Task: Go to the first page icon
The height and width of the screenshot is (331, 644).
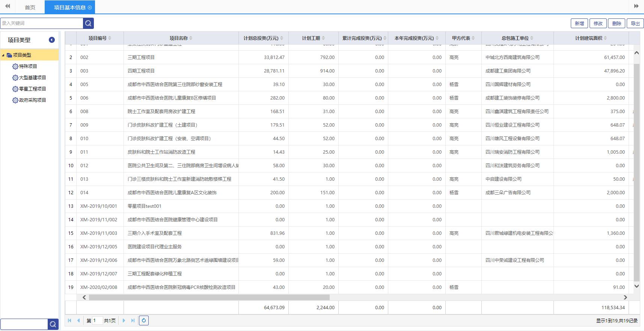Action: tap(69, 320)
